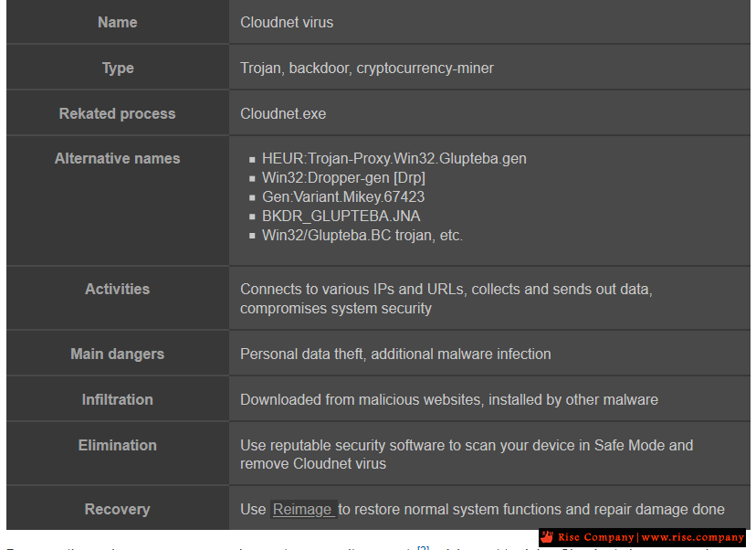
Task: Click the Main dangers row label
Action: 117,354
